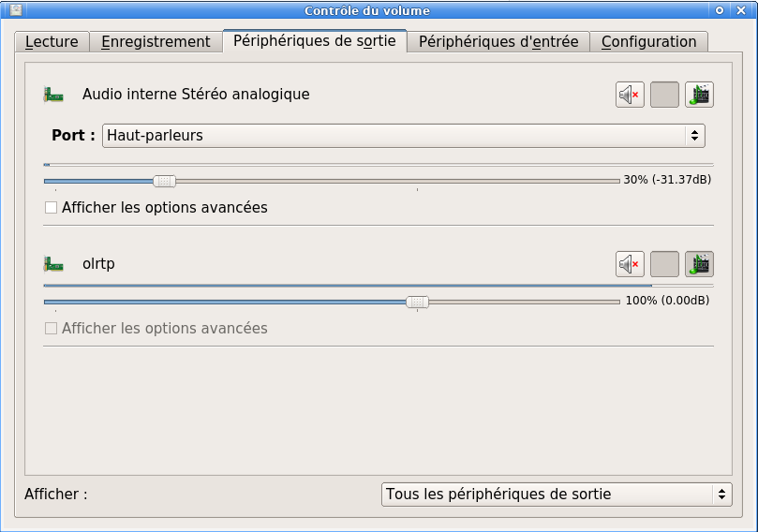Switch to the Enregistrement tab
The height and width of the screenshot is (532, 758).
(x=156, y=41)
